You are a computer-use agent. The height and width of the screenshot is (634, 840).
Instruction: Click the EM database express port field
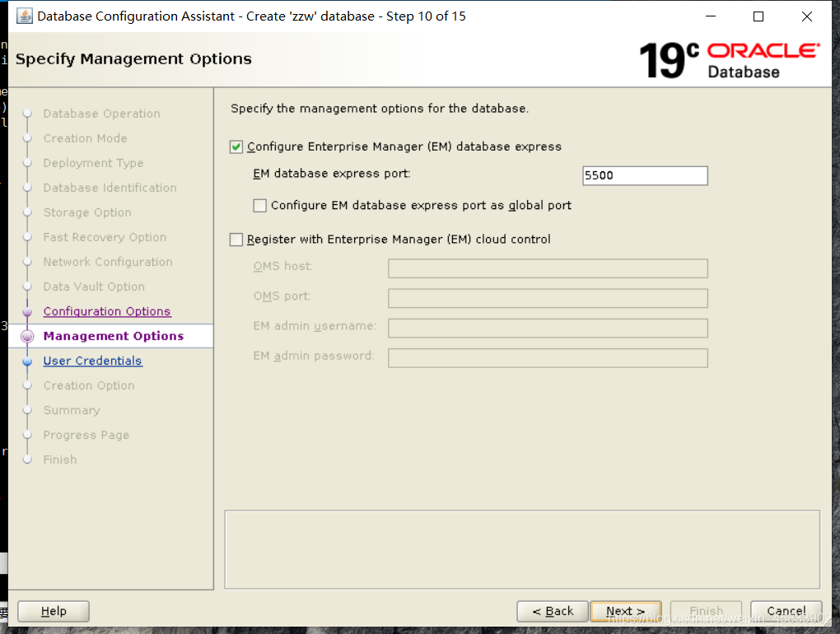point(645,175)
